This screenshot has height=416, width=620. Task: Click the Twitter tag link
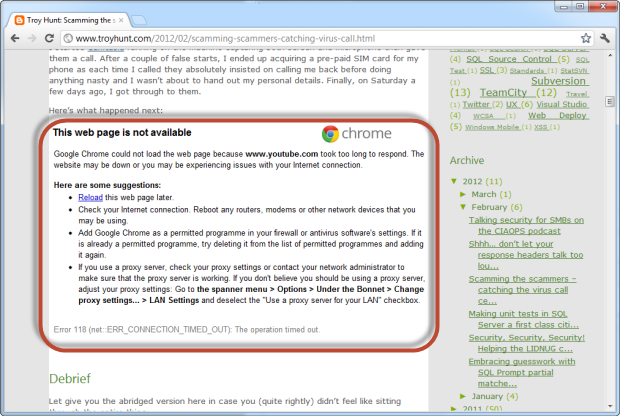[477, 104]
